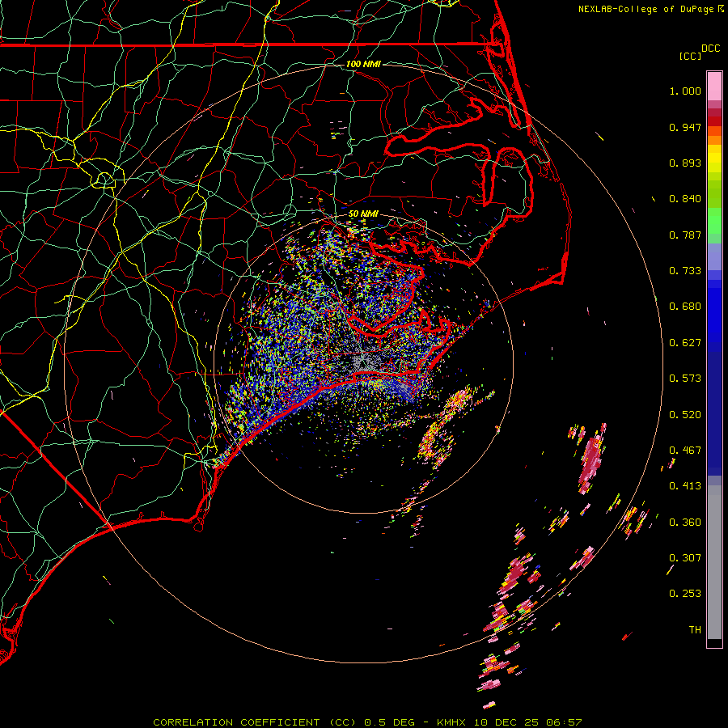Click the 0.627 scale value

pyautogui.click(x=685, y=343)
